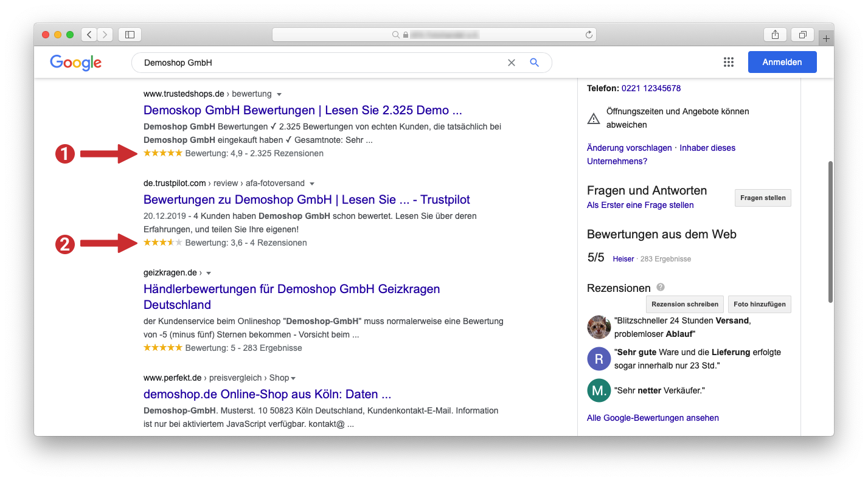Open the Heiser web rating link
This screenshot has width=868, height=481.
point(623,258)
